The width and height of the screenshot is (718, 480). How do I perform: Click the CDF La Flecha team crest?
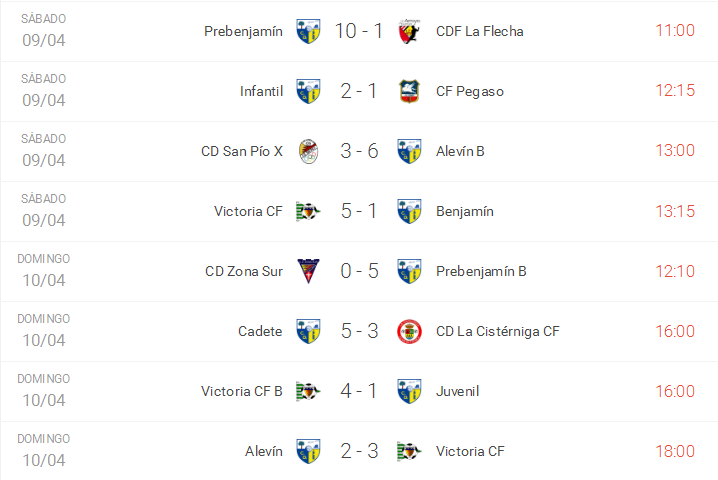(x=408, y=31)
